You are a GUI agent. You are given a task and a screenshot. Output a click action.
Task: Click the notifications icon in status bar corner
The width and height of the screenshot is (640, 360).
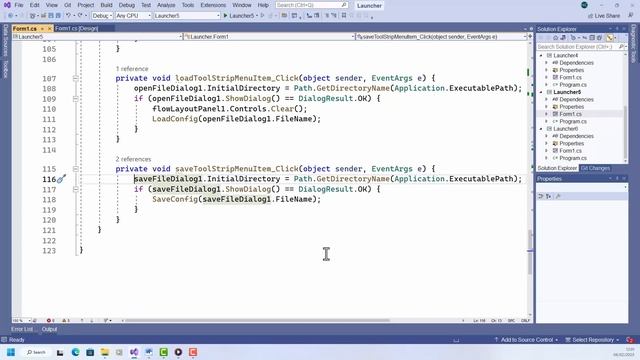click(630, 340)
